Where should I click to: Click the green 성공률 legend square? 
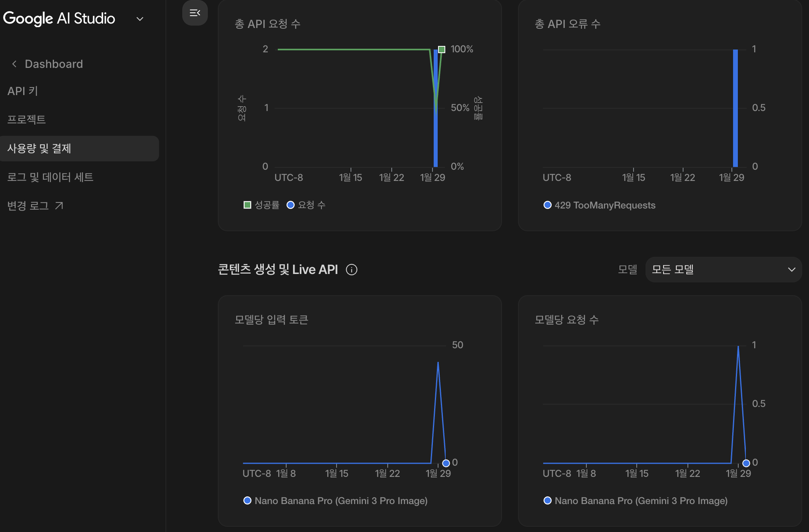(247, 205)
